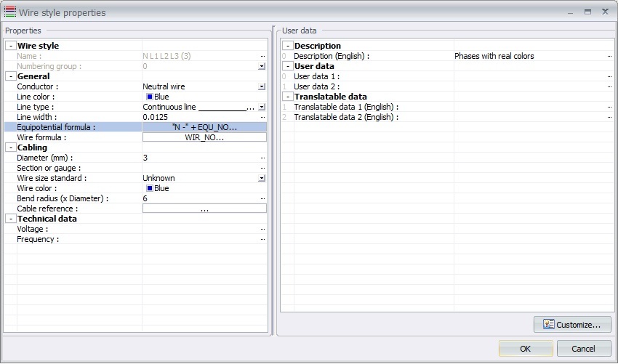Click the ellipsis next to Line width

262,117
